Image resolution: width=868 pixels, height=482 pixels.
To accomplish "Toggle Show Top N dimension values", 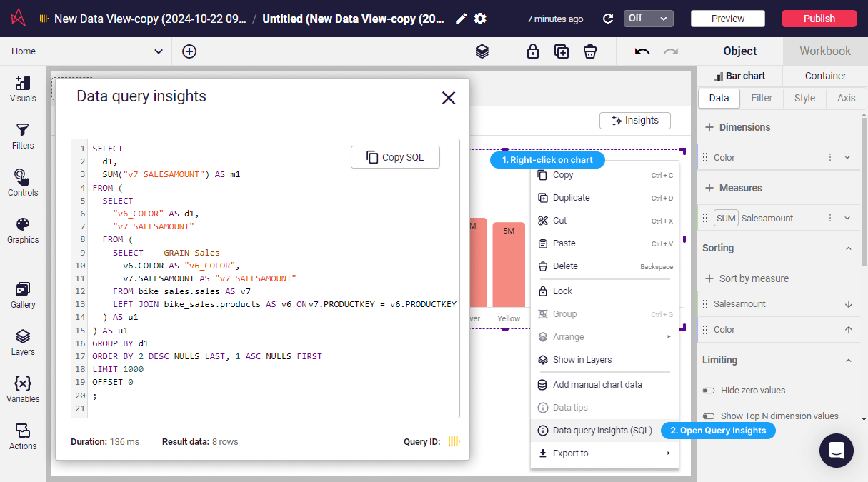I will tap(707, 416).
